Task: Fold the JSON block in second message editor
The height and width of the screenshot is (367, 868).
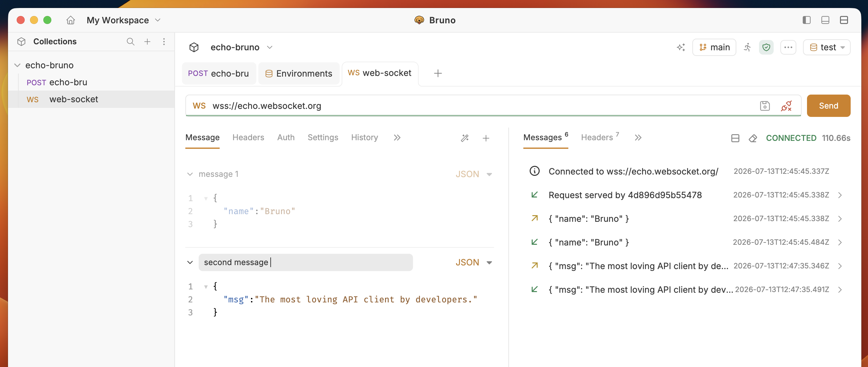Action: 206,286
